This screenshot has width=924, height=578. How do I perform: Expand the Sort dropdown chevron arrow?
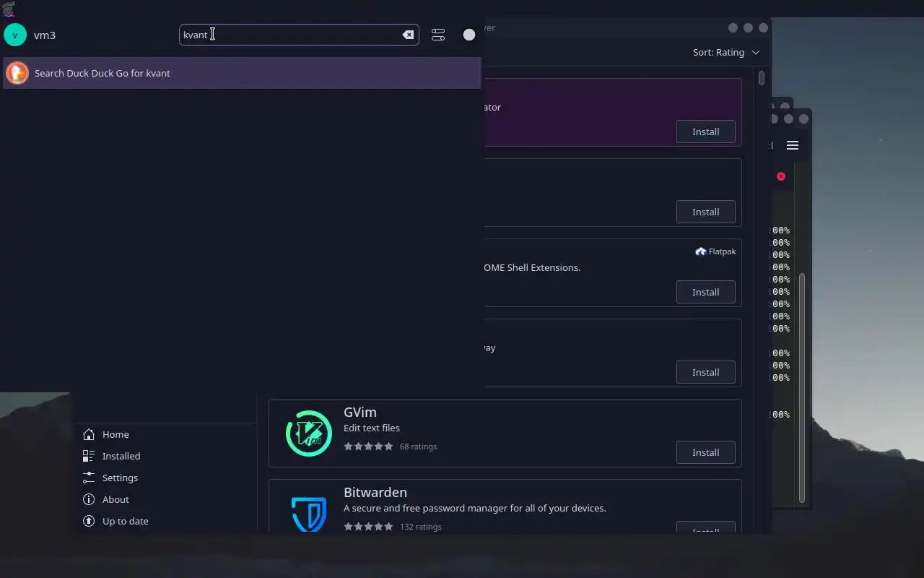(756, 52)
